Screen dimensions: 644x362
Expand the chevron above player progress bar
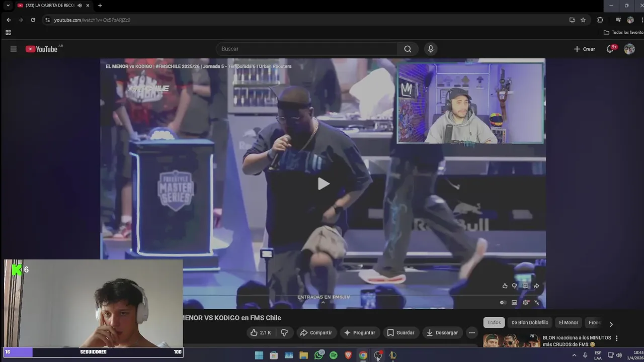[x=323, y=302]
